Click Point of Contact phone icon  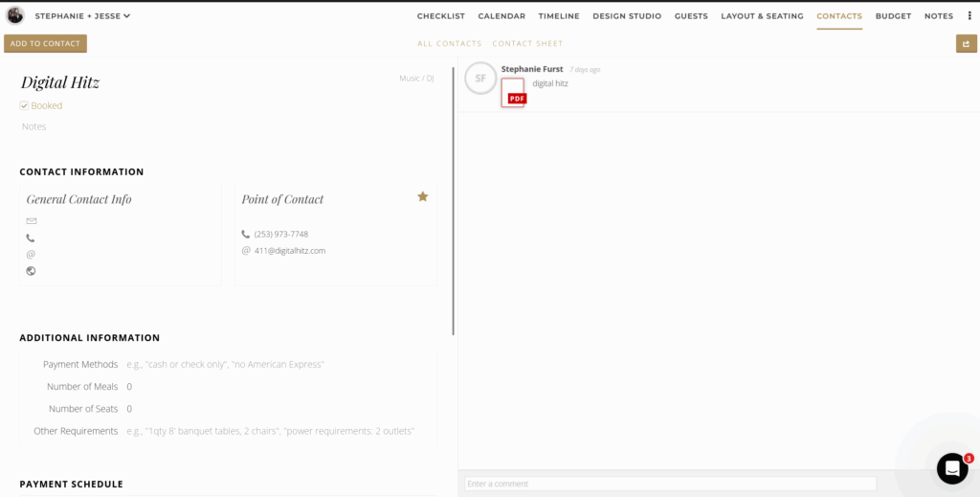tap(246, 234)
